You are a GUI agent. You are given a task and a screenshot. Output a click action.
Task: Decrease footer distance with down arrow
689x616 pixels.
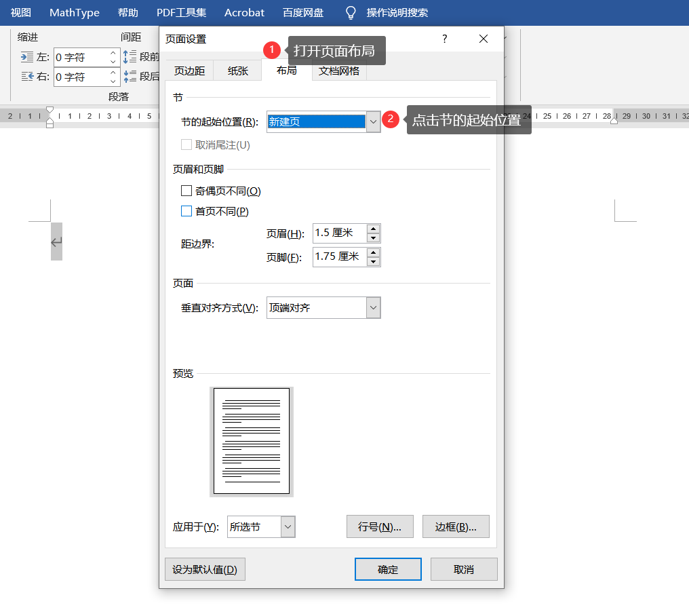[x=374, y=262]
